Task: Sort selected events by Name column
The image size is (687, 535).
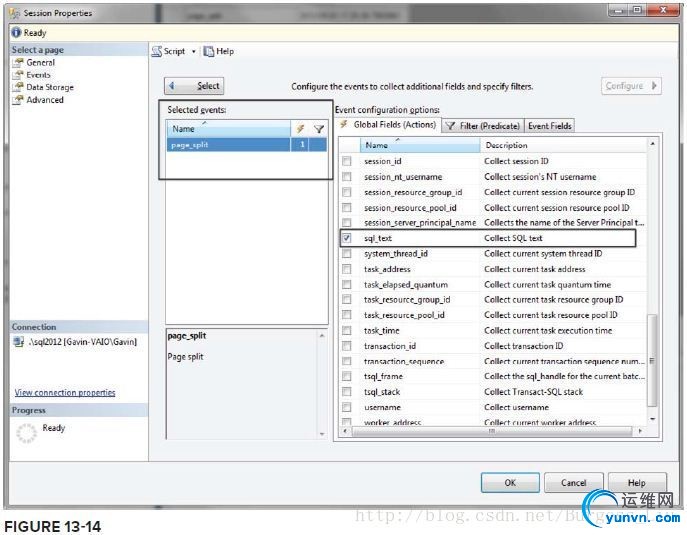Action: pos(228,129)
